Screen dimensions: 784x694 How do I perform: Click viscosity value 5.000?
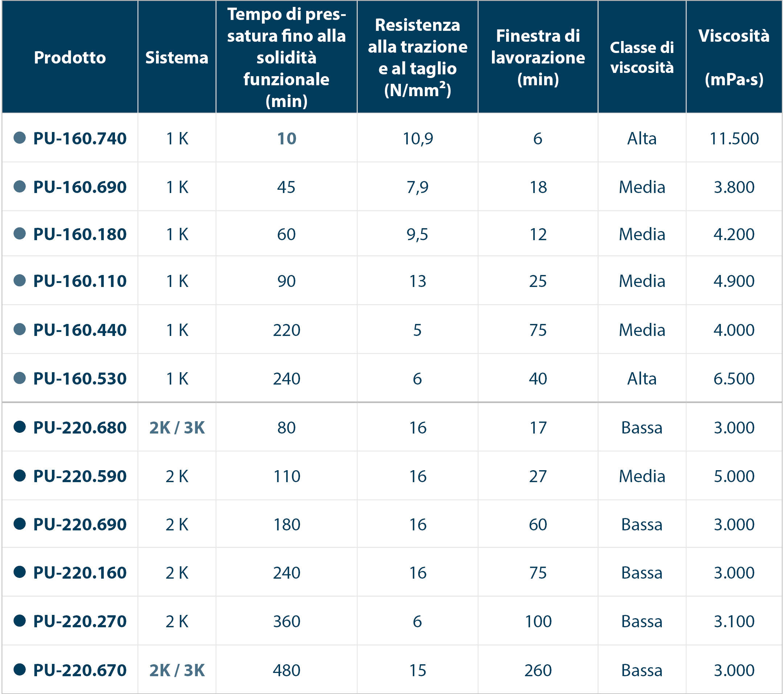[734, 476]
